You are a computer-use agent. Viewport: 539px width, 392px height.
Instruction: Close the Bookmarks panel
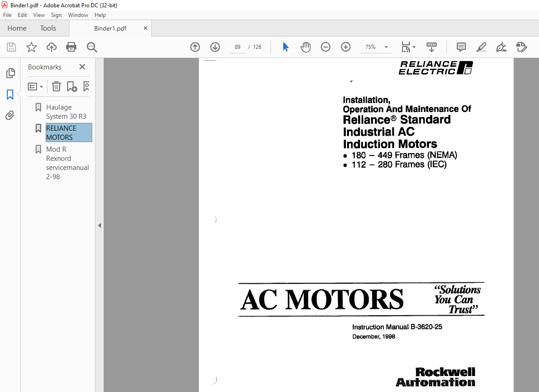(82, 67)
